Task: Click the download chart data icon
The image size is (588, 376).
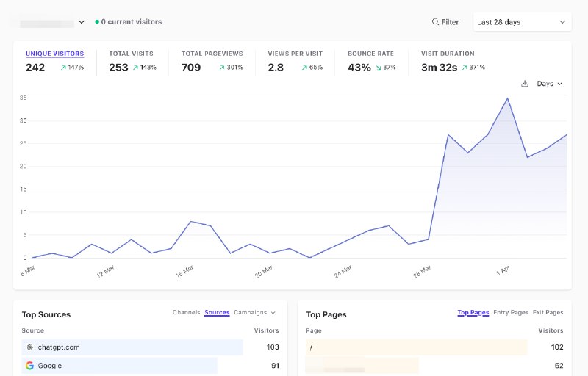Action: [x=525, y=84]
